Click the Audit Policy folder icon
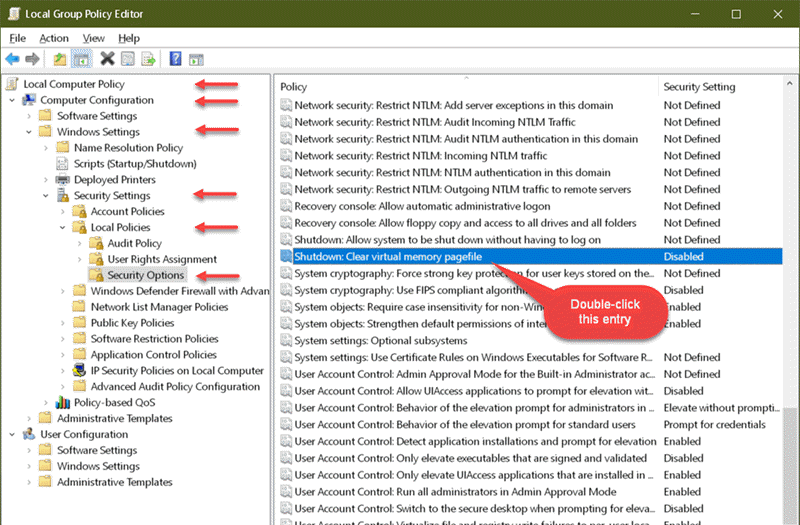This screenshot has height=525, width=800. 96,243
